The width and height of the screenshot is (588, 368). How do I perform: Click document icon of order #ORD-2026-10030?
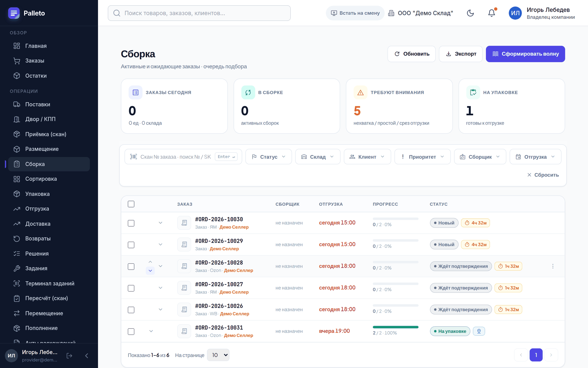[x=184, y=223]
